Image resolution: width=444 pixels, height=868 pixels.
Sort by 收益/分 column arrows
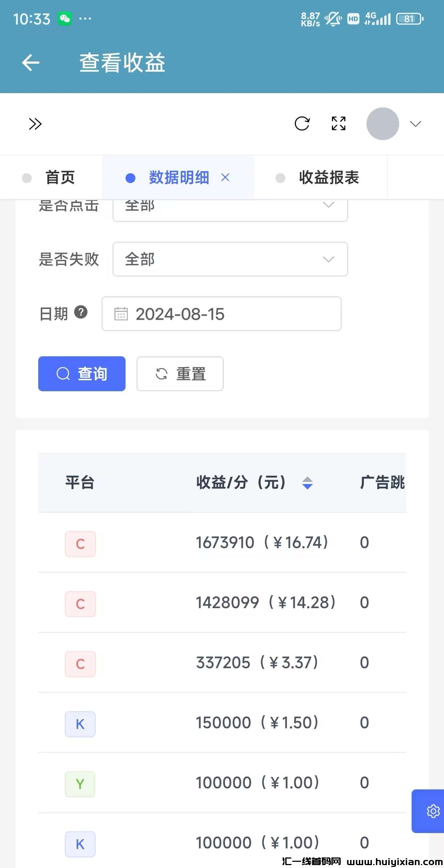pos(308,483)
